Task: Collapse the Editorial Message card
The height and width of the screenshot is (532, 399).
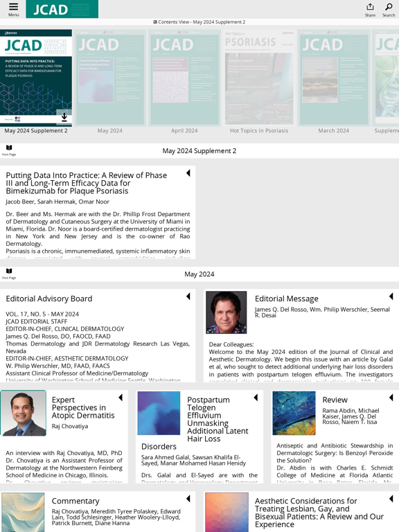Action: click(391, 296)
